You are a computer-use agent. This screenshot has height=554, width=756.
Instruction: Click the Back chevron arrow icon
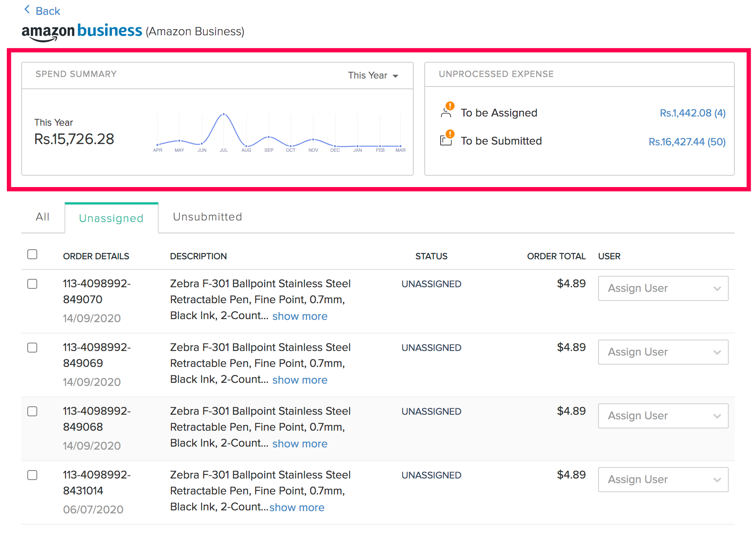pos(27,10)
